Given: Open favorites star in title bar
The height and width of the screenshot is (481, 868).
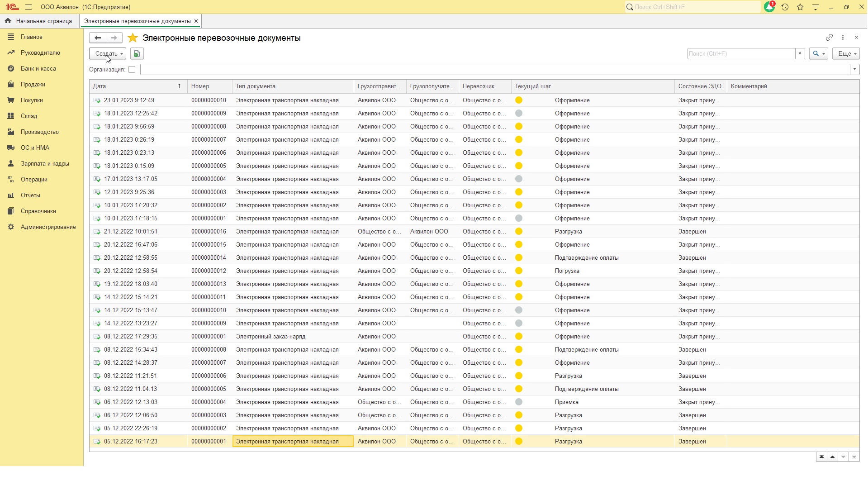Looking at the screenshot, I should [800, 7].
